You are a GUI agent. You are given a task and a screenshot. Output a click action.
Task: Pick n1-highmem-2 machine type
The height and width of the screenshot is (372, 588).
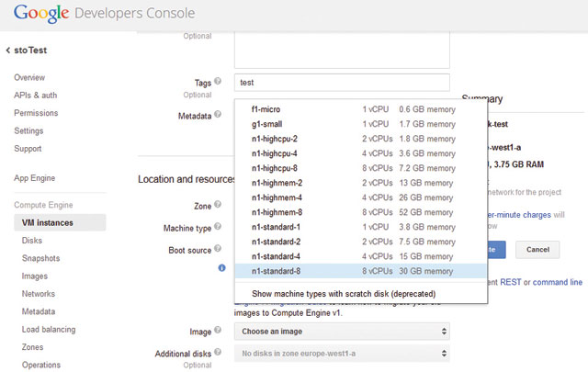[361, 183]
